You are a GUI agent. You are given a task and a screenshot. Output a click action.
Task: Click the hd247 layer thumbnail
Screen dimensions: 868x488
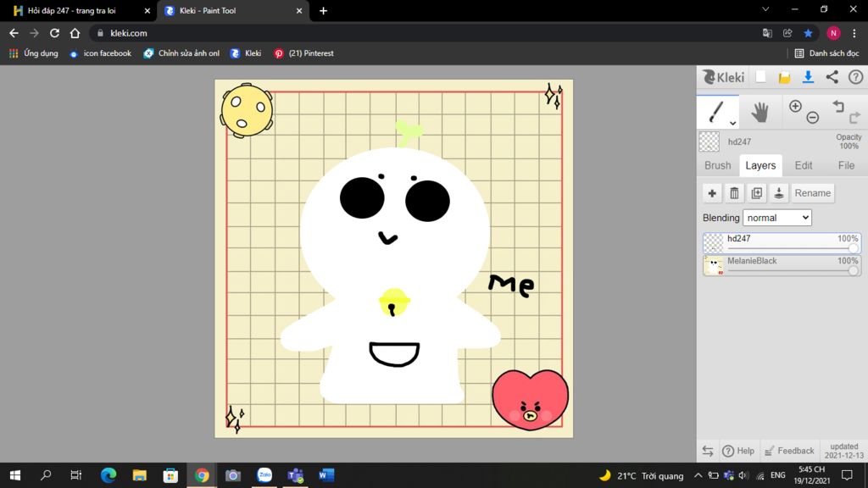point(713,243)
